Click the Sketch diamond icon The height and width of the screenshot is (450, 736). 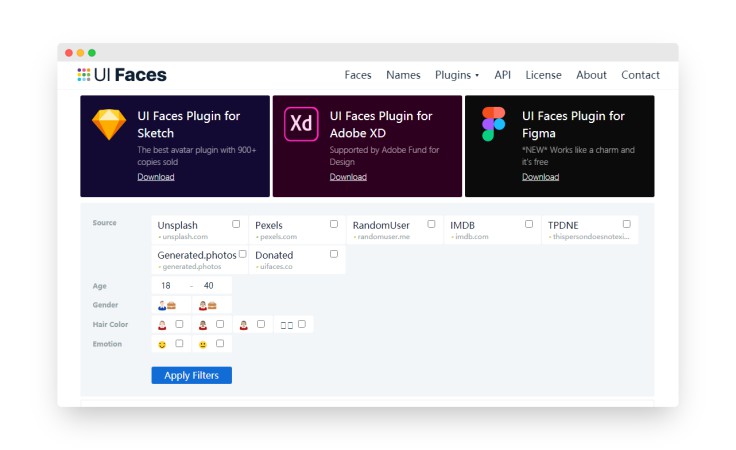pos(109,124)
